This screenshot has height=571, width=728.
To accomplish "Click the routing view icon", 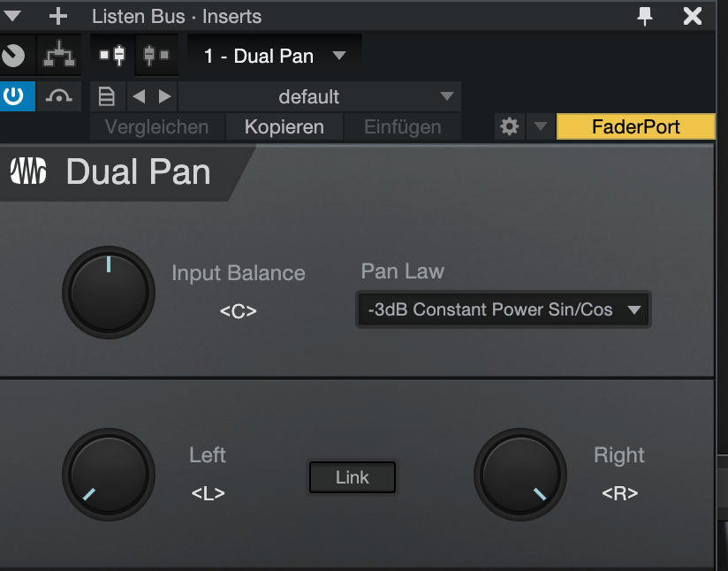I will [x=59, y=55].
